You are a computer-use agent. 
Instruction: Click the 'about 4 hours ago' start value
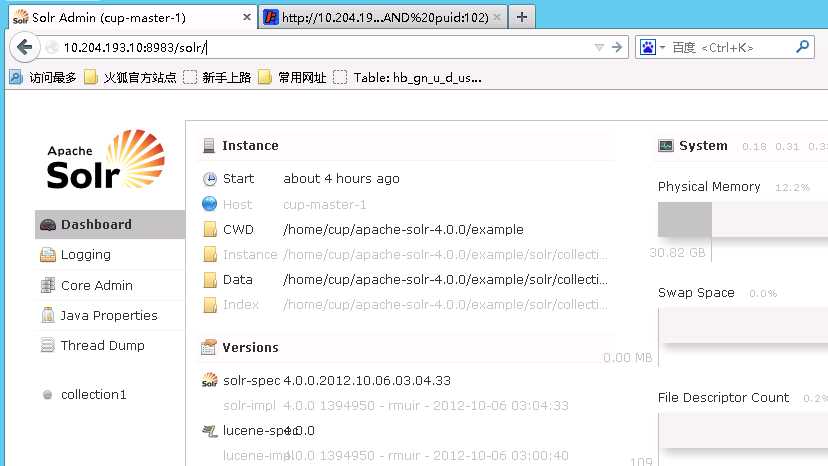341,179
